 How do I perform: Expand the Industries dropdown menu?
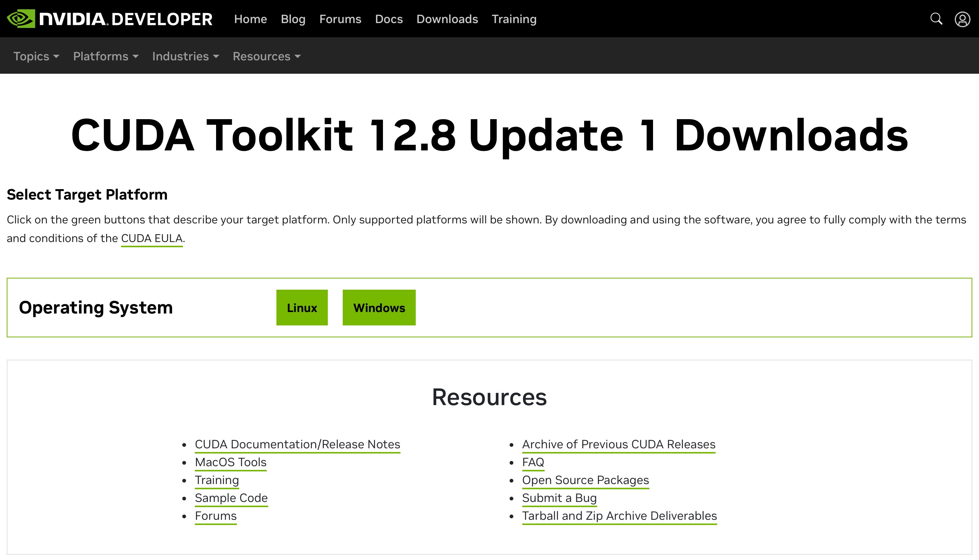(186, 56)
